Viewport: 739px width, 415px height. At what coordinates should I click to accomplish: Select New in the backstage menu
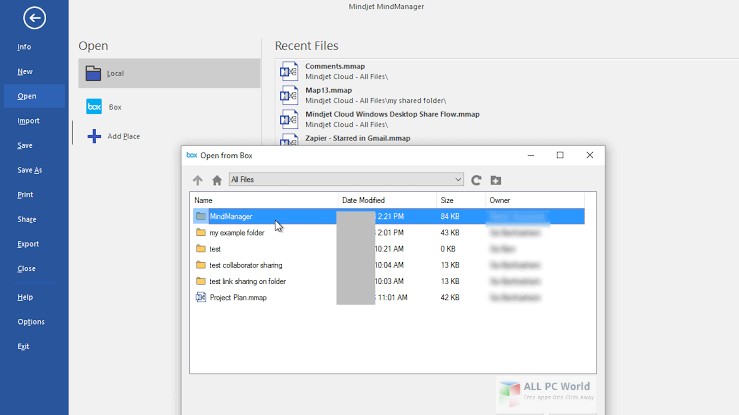pos(25,72)
